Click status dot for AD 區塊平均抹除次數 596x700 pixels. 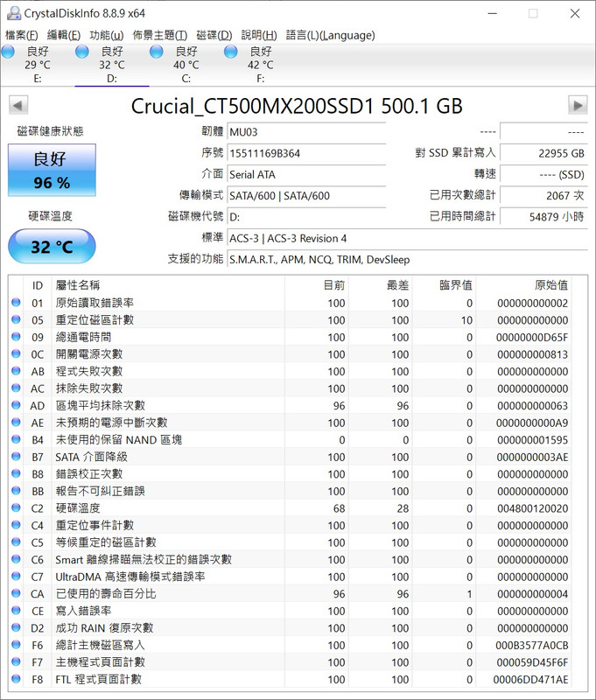click(x=16, y=405)
